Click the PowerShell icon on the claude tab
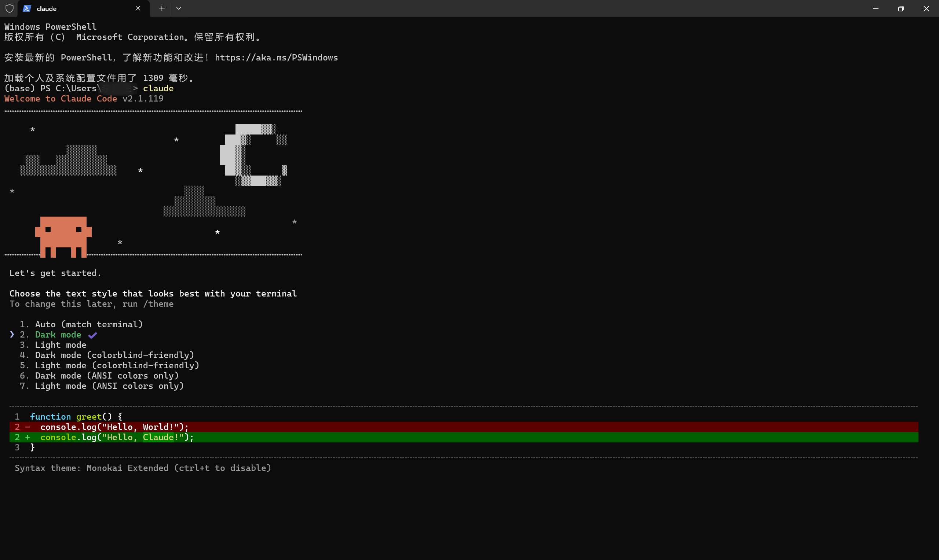The width and height of the screenshot is (939, 560). click(x=27, y=8)
